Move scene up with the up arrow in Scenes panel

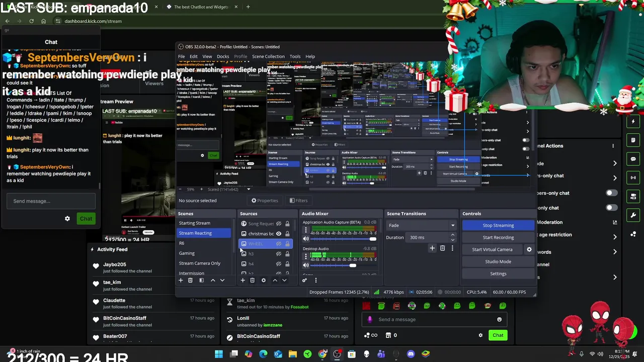[x=213, y=280]
